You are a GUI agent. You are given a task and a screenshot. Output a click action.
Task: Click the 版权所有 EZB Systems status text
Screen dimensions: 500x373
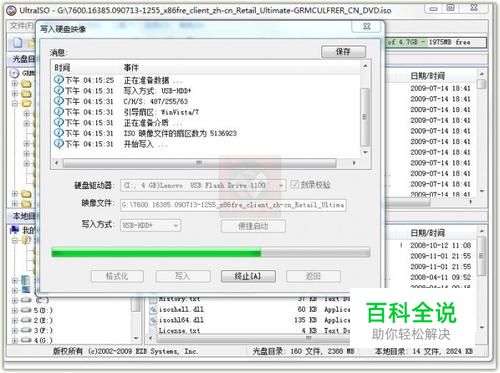[125, 351]
